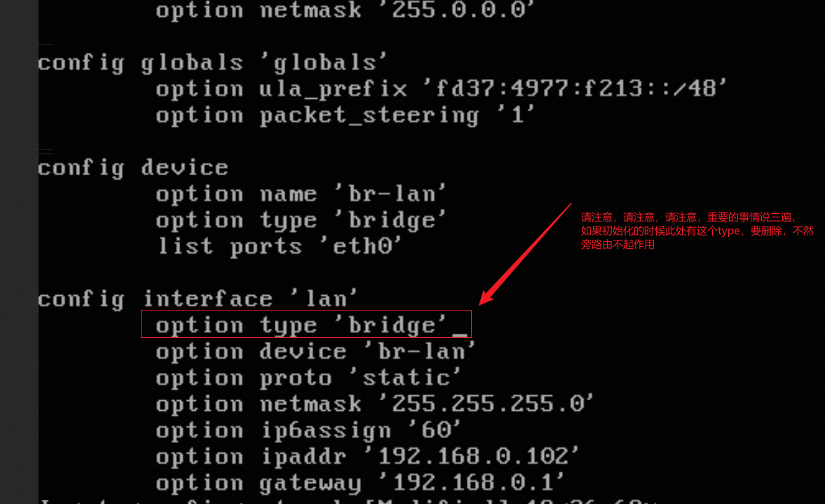
Task: Click the red Chinese warning note
Action: (x=697, y=231)
